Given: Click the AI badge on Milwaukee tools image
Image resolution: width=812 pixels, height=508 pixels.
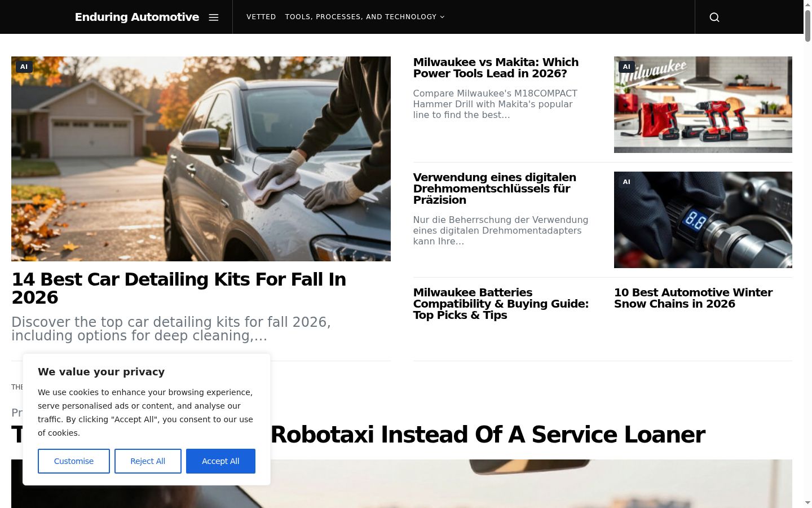Looking at the screenshot, I should (626, 67).
